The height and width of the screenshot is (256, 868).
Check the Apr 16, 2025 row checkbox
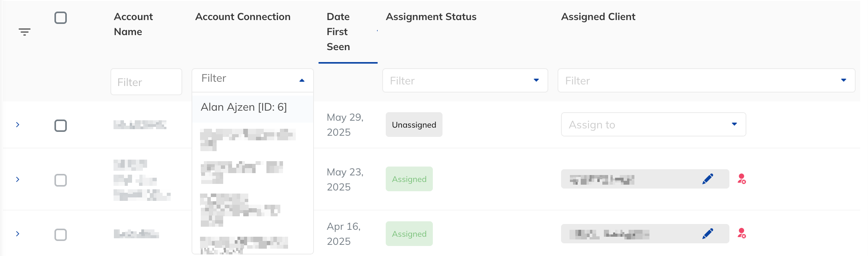point(61,235)
